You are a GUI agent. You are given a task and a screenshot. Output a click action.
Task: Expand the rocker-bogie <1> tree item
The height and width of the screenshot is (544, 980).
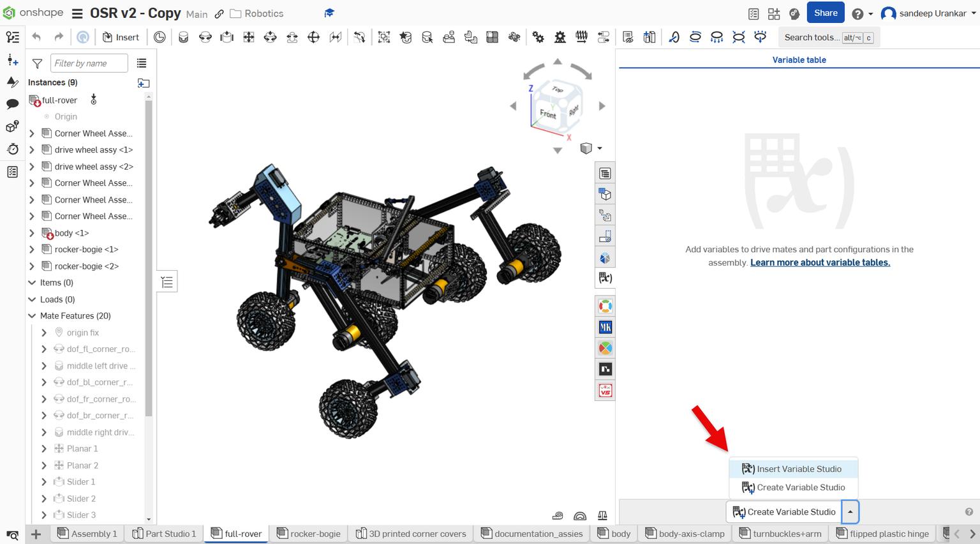point(31,249)
